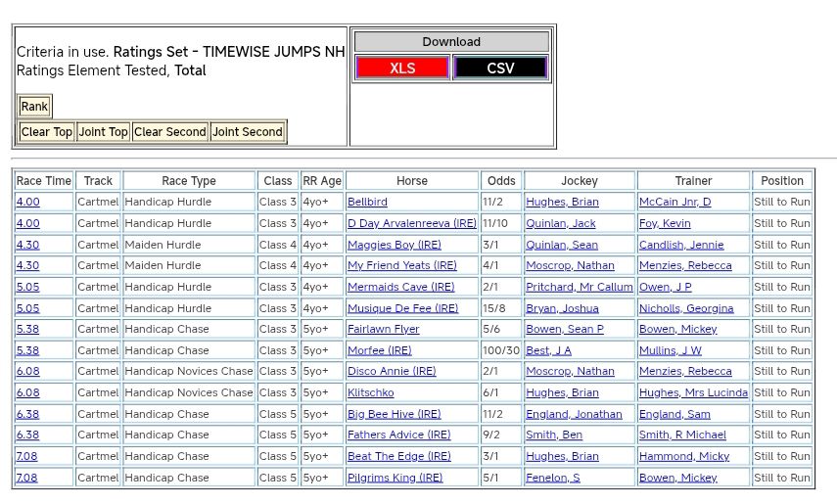Image resolution: width=837 pixels, height=504 pixels.
Task: Click the 7.08 race time for Pilgrims King
Action: [x=27, y=478]
